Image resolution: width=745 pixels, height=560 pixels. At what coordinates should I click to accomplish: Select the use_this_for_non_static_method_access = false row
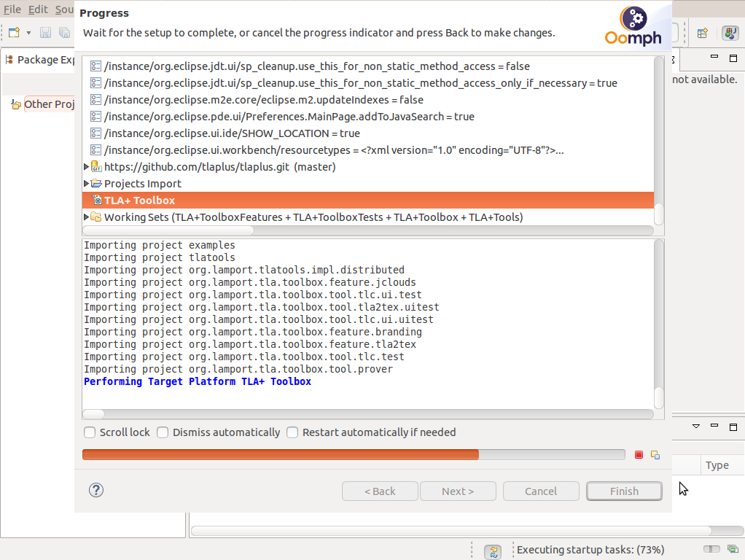(317, 66)
